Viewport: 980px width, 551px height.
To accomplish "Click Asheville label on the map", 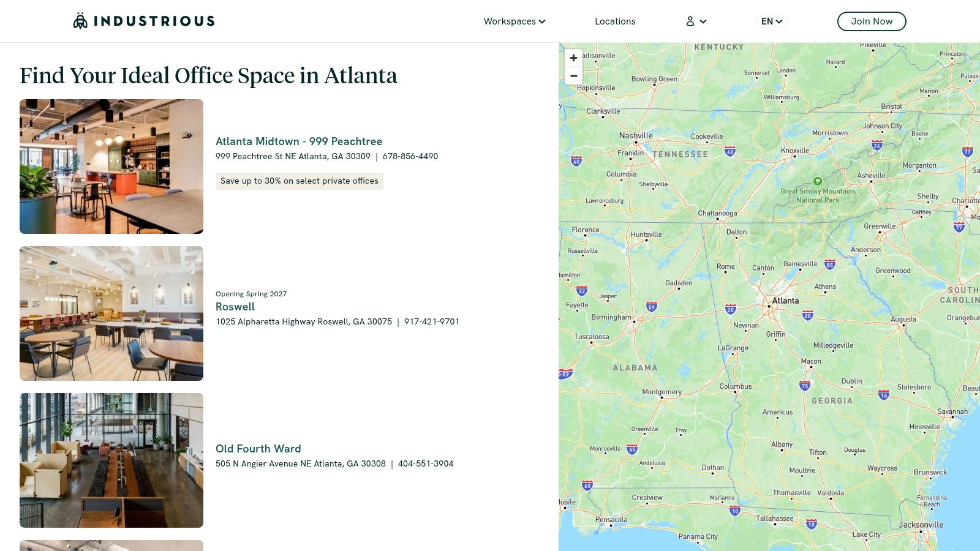I will click(x=871, y=176).
